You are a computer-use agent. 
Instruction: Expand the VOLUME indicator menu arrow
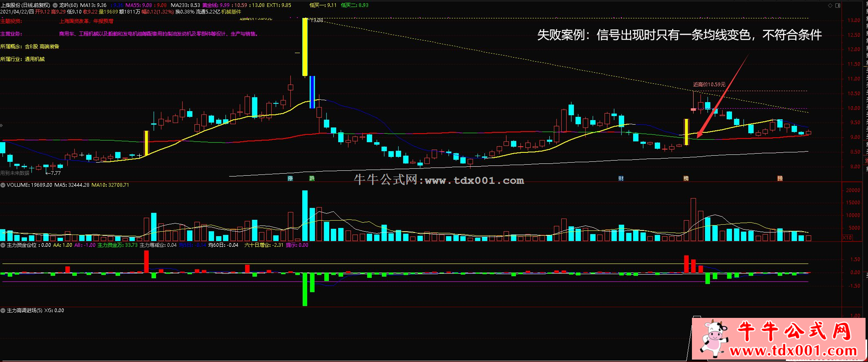pyautogui.click(x=3, y=185)
